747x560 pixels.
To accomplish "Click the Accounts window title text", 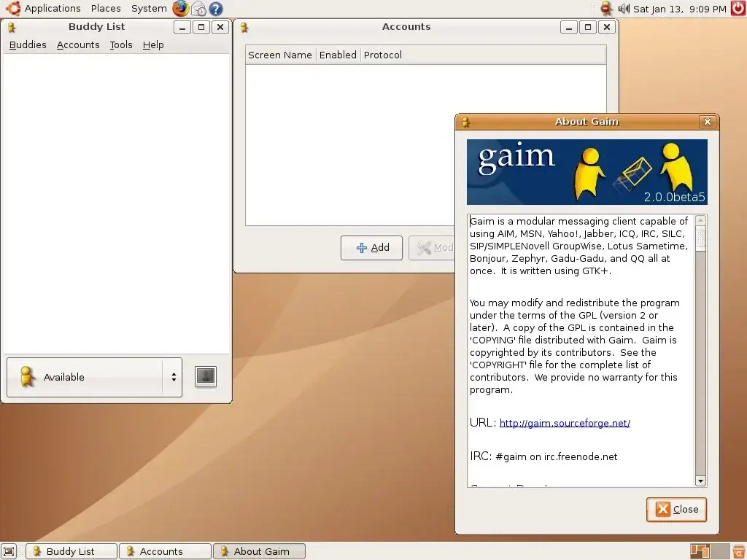I will pos(406,27).
